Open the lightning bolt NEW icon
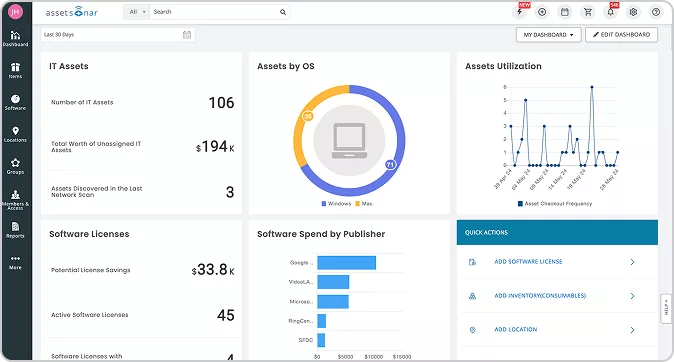 coord(520,12)
